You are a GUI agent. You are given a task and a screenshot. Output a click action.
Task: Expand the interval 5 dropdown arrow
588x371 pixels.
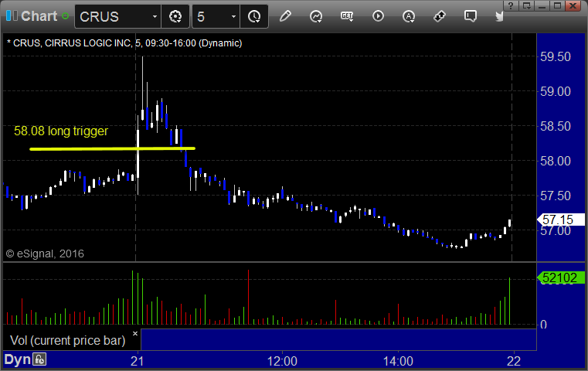click(233, 16)
